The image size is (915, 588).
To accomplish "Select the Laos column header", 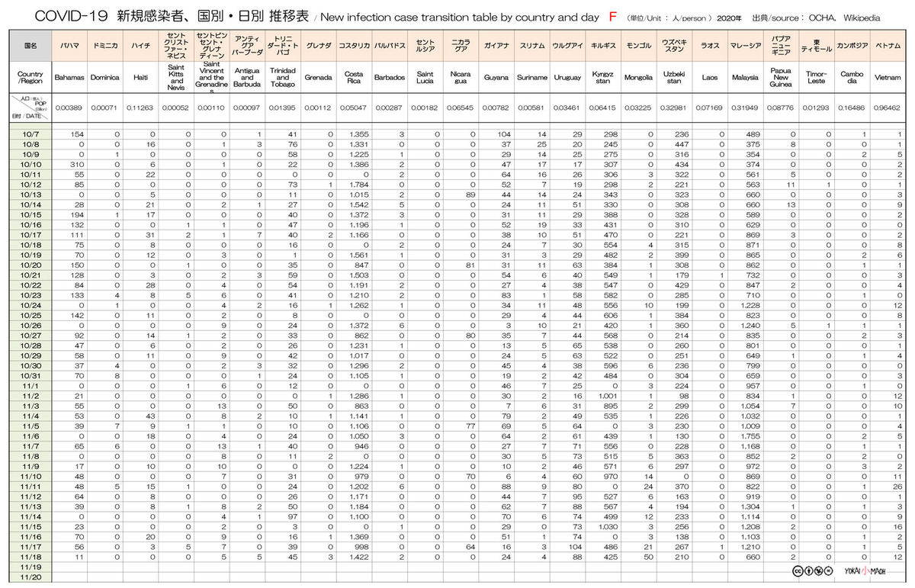I will (x=710, y=77).
